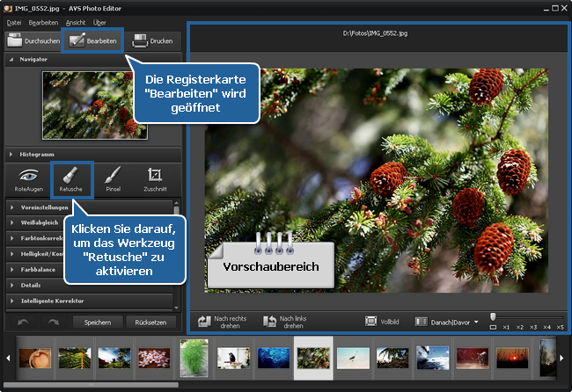The width and height of the screenshot is (572, 392).
Task: Expand the Farbtonkorrektur section
Action: click(x=35, y=238)
